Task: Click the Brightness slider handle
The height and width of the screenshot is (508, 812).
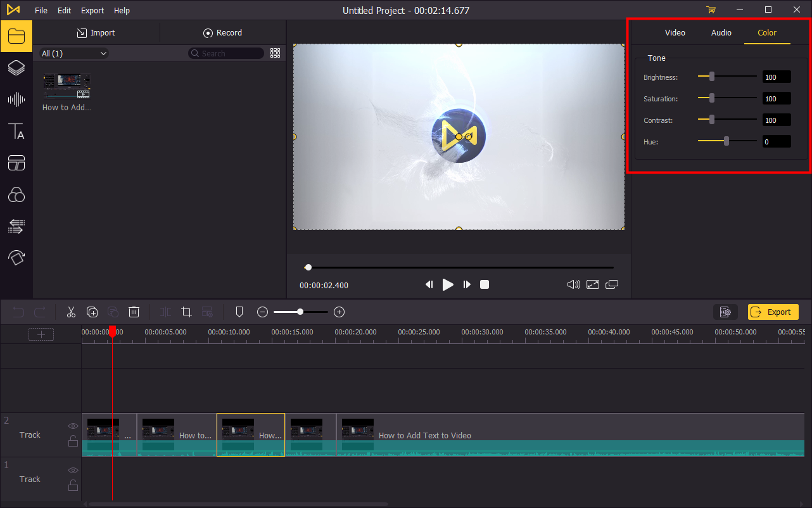Action: click(x=712, y=77)
